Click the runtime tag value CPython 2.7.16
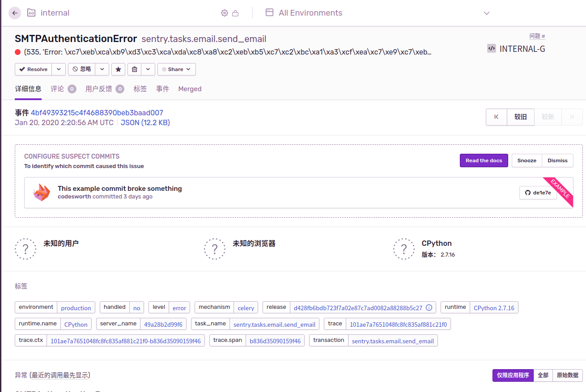 coord(494,308)
